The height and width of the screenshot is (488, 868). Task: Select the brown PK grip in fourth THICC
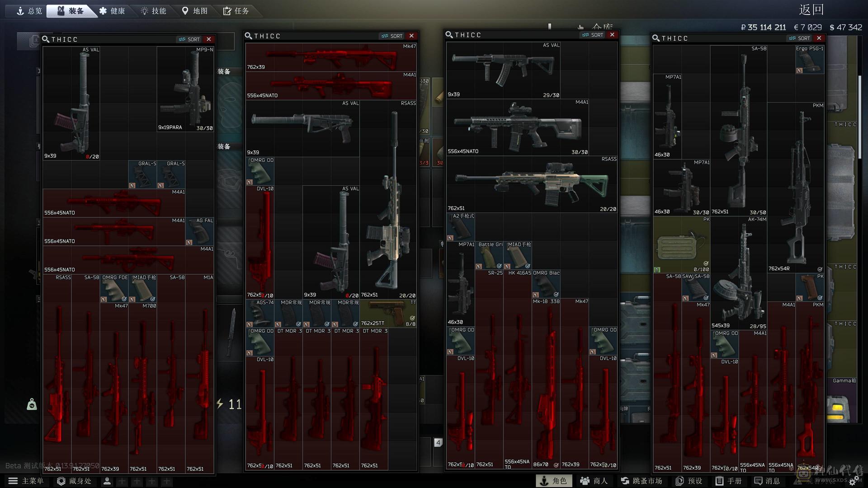[x=810, y=287]
